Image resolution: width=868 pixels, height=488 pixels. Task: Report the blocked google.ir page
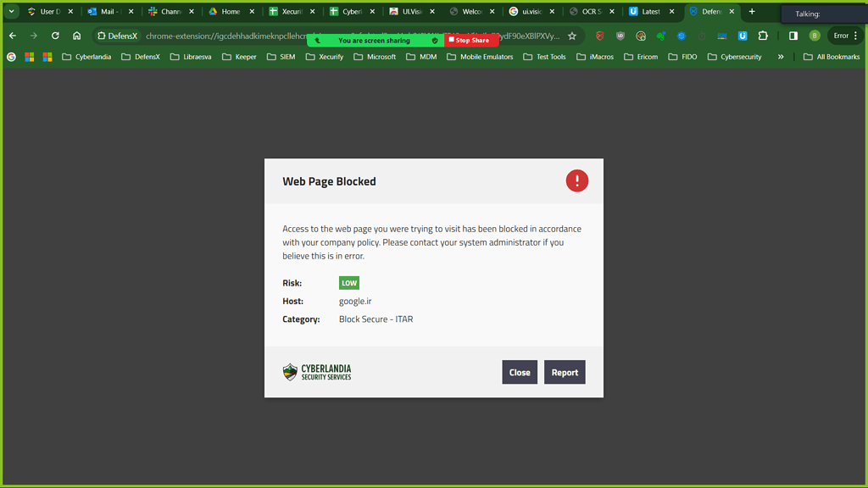tap(565, 371)
